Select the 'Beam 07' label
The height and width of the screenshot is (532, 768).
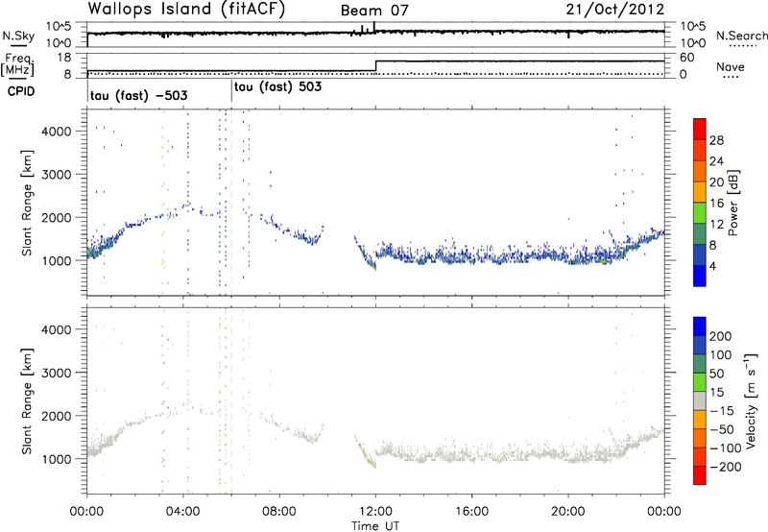click(374, 11)
